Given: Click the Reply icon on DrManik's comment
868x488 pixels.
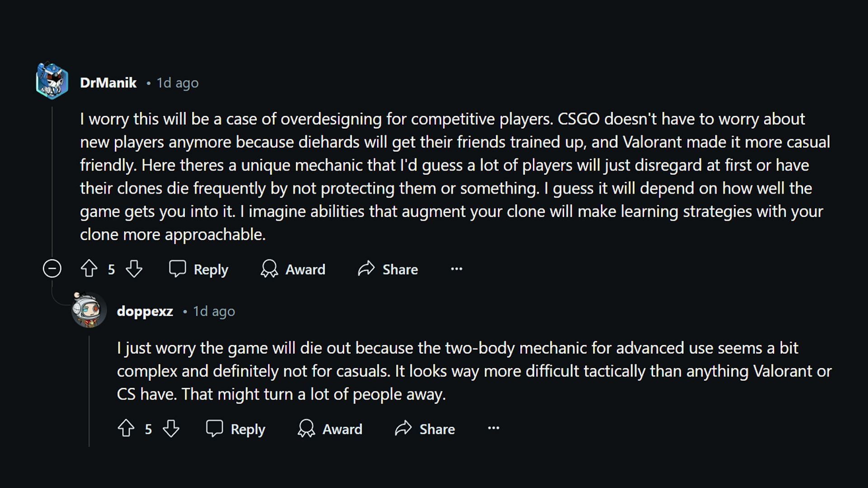Looking at the screenshot, I should [176, 269].
